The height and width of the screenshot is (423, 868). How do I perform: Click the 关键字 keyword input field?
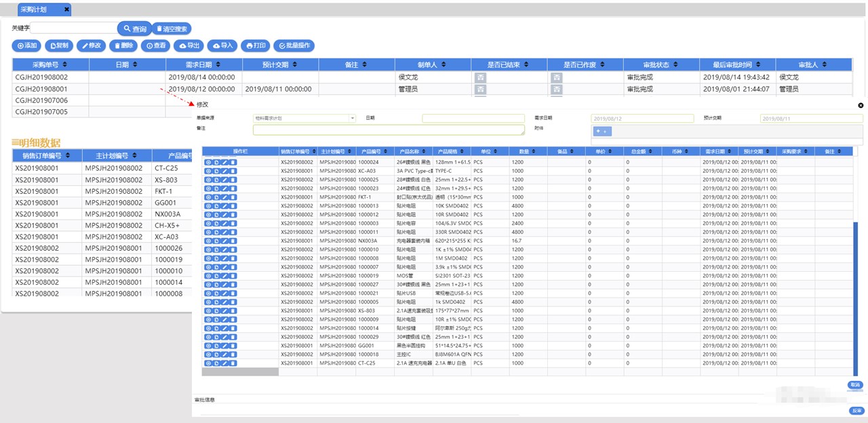click(x=73, y=28)
